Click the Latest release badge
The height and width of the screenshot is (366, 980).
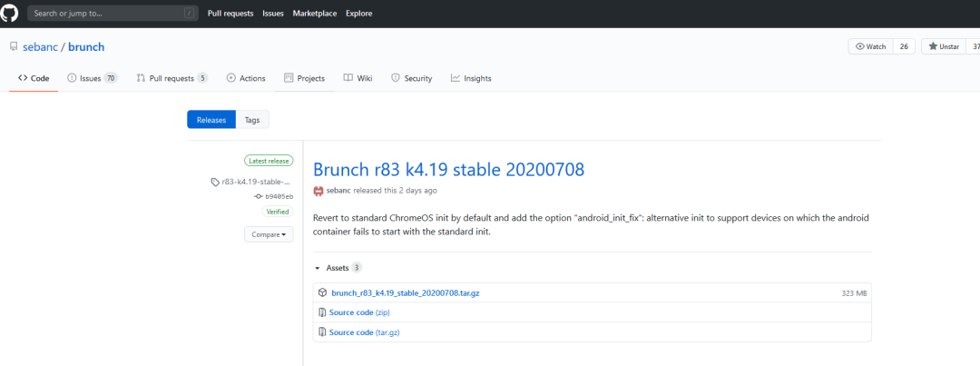tap(269, 161)
